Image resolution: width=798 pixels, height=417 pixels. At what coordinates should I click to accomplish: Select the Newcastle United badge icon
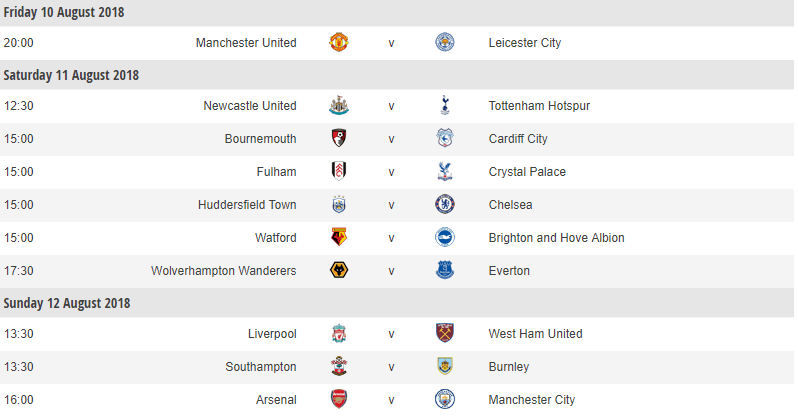tap(338, 105)
